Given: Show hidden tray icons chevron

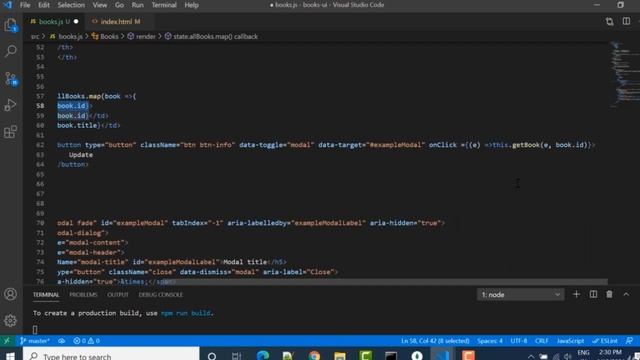Looking at the screenshot, I should point(531,356).
